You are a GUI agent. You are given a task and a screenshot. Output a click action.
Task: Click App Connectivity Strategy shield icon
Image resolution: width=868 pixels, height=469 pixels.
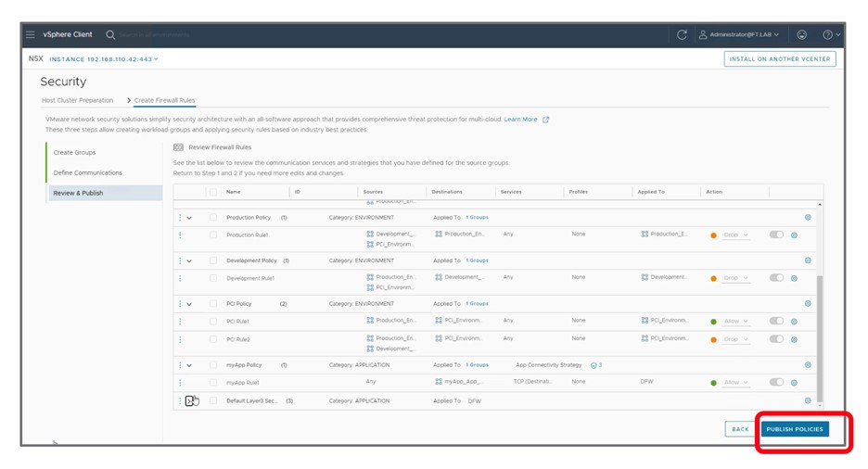594,365
